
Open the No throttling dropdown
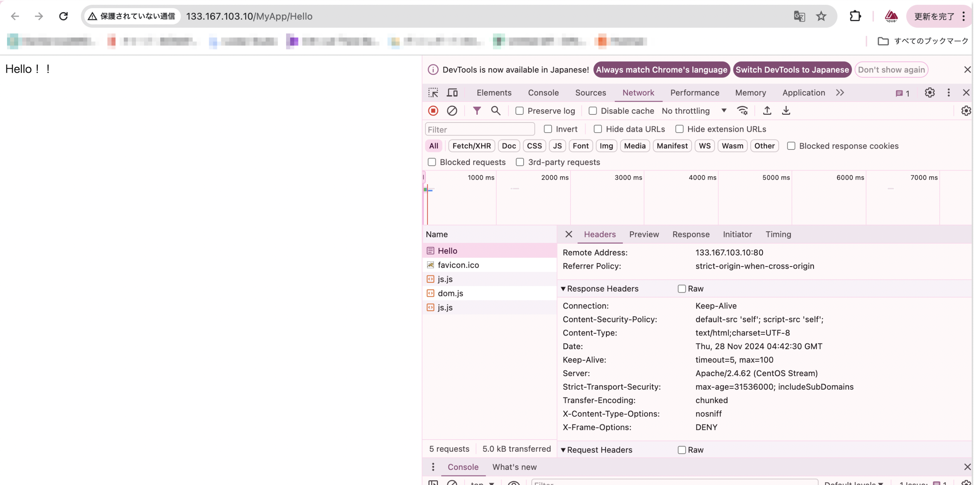693,111
